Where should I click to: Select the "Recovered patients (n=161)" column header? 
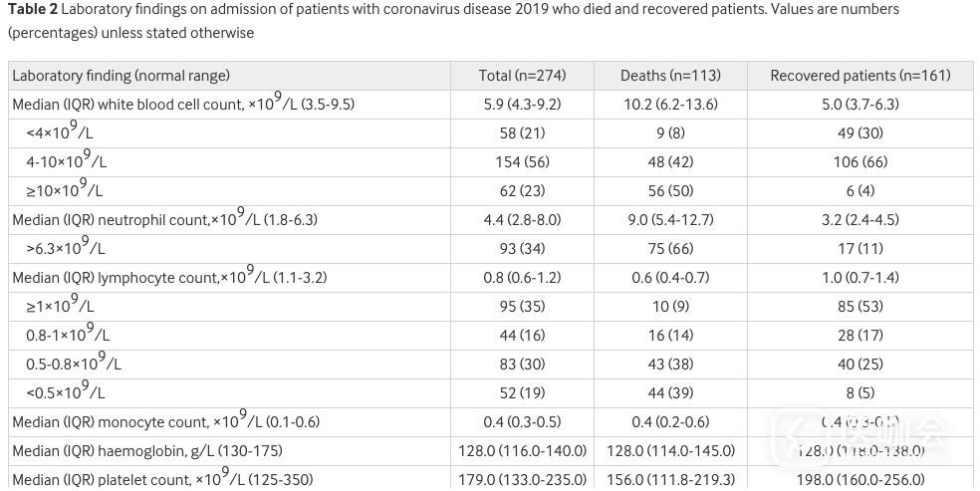pyautogui.click(x=860, y=76)
